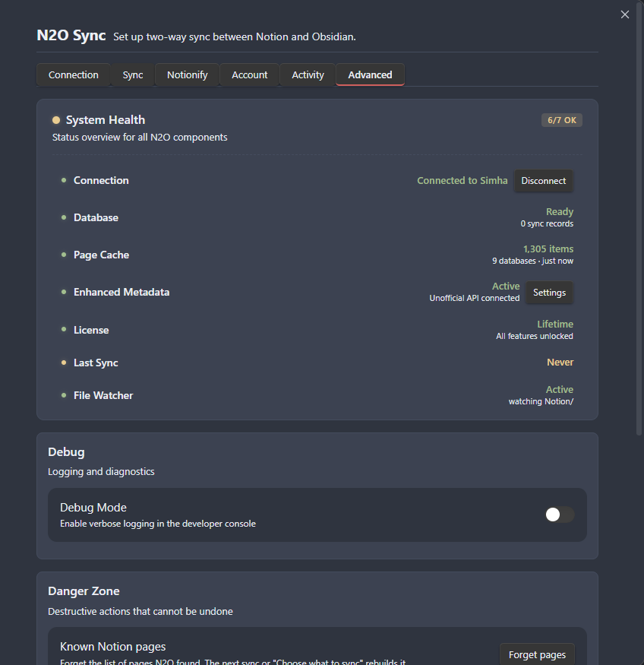The width and height of the screenshot is (644, 665).
Task: Click the 'Connected to Simha' status text
Action: pos(462,181)
